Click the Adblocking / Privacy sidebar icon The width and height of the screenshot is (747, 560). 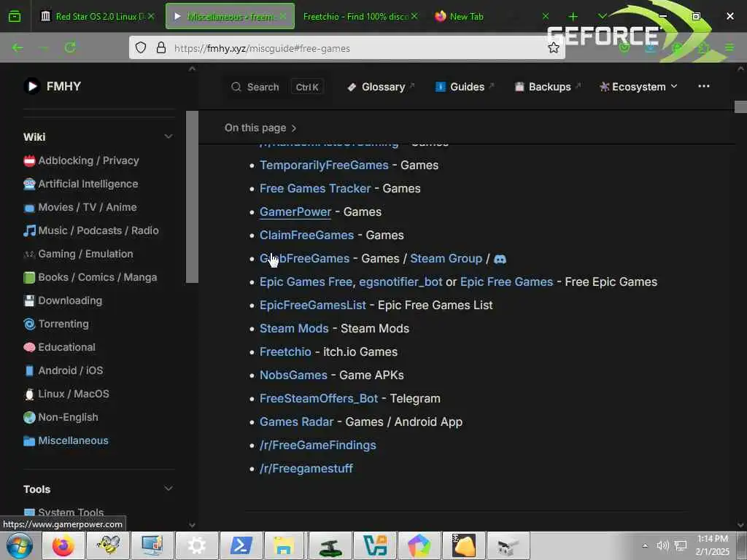pyautogui.click(x=29, y=161)
